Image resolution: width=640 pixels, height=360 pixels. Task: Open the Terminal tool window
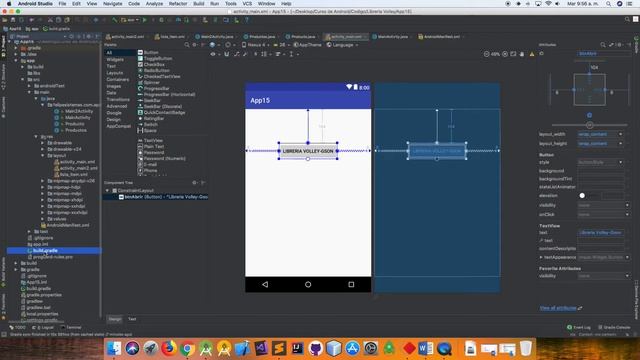click(x=71, y=327)
